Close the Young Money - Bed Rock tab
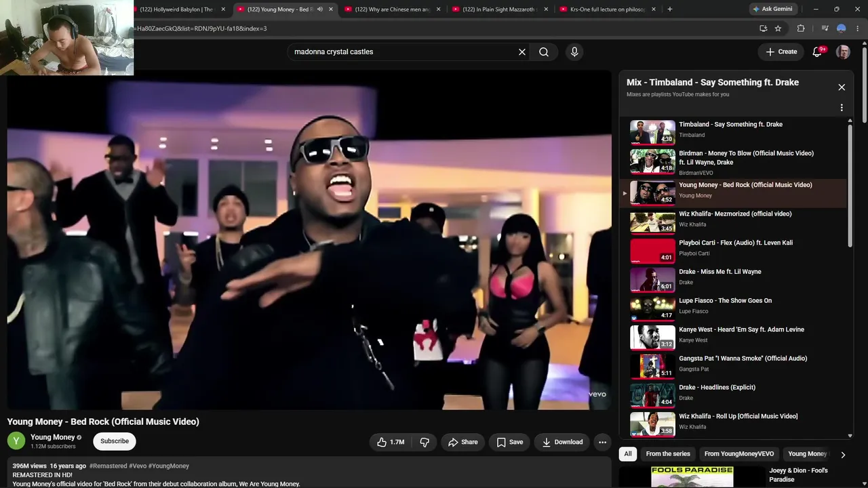868x488 pixels. tap(331, 9)
